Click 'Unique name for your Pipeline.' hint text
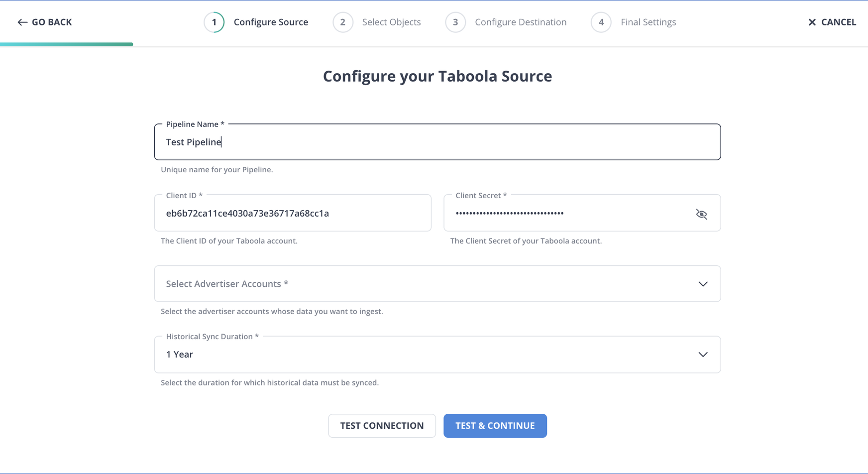The image size is (868, 474). pyautogui.click(x=217, y=170)
